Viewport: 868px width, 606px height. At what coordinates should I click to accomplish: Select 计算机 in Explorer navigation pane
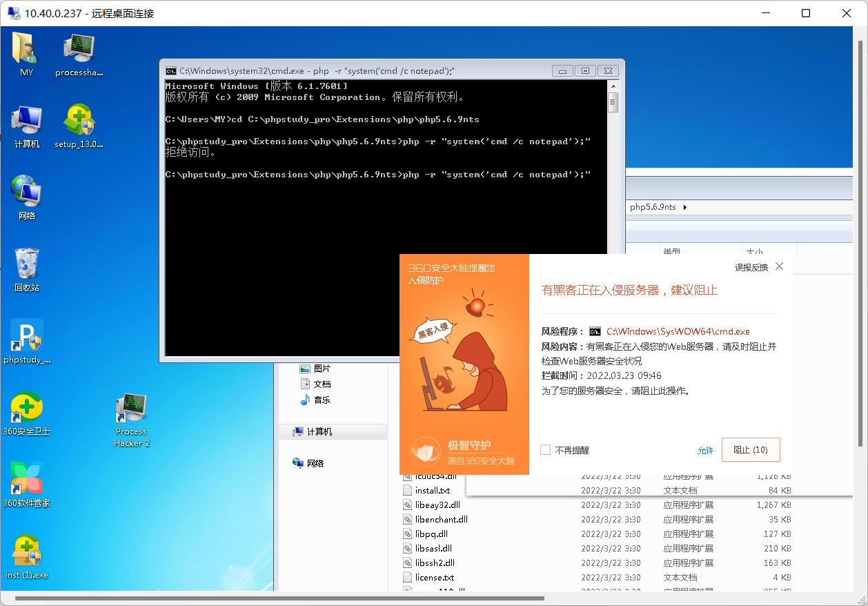pyautogui.click(x=333, y=431)
